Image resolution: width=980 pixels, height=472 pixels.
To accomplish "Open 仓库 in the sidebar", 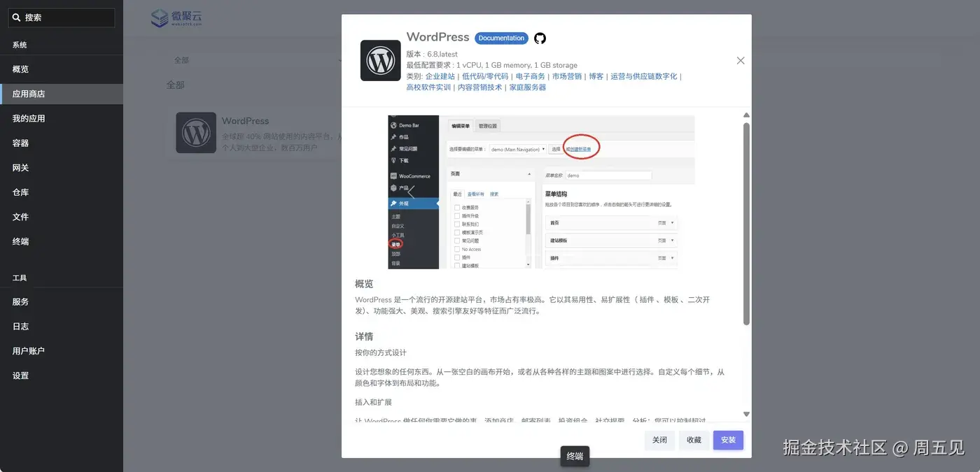I will [62, 192].
